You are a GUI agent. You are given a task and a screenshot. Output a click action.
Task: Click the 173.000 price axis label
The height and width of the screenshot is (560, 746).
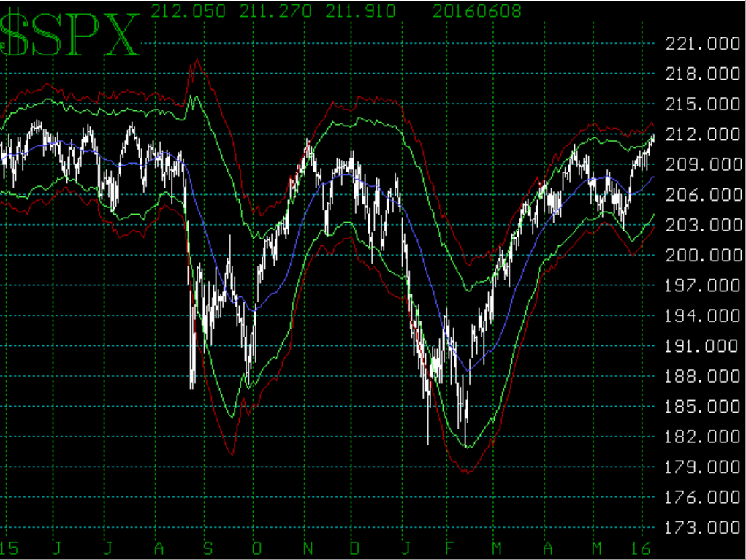703,527
